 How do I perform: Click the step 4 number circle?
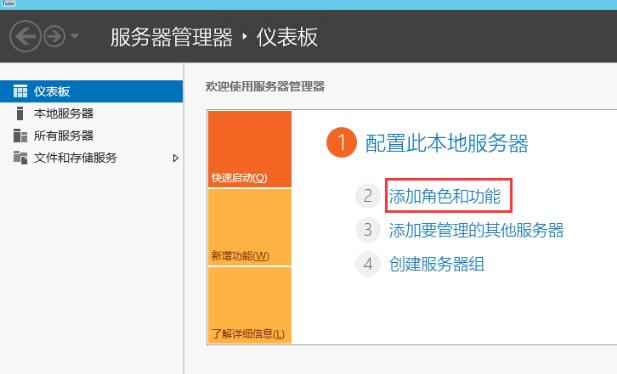[x=368, y=263]
